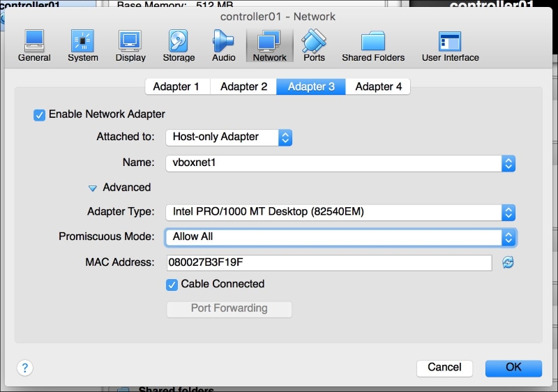Click the Port Forwarding button
The image size is (558, 392).
tap(229, 309)
